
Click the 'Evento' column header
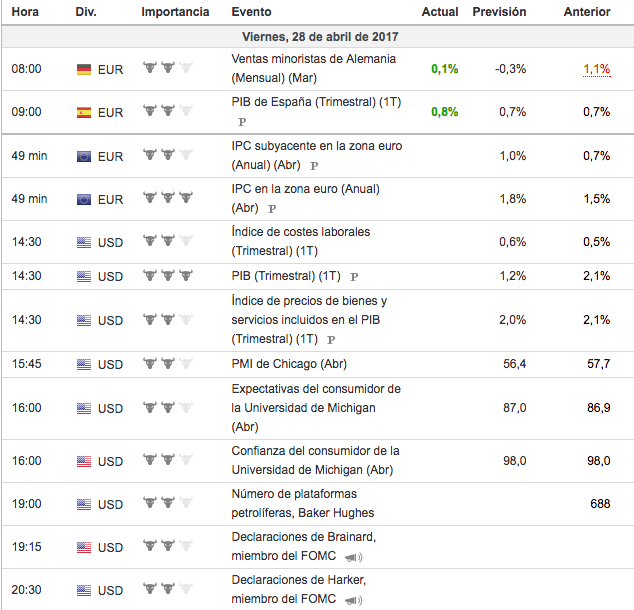click(250, 12)
